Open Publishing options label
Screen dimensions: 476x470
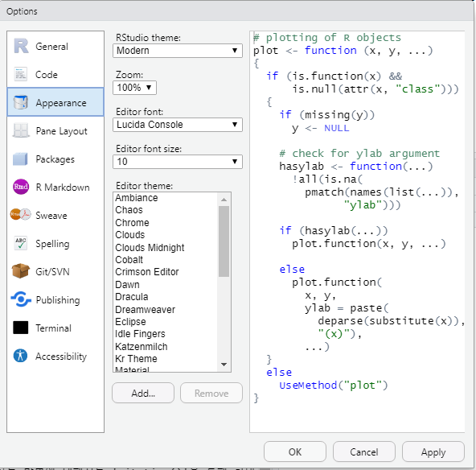58,300
